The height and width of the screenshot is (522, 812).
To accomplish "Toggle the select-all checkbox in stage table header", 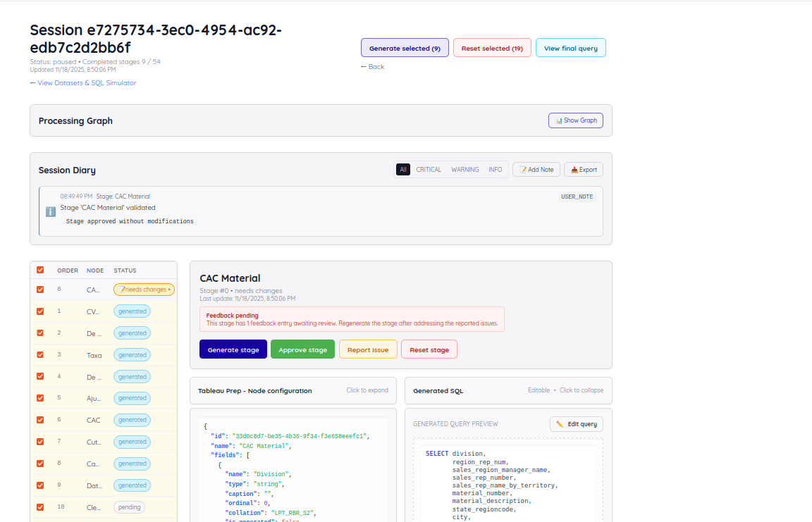I will (40, 270).
